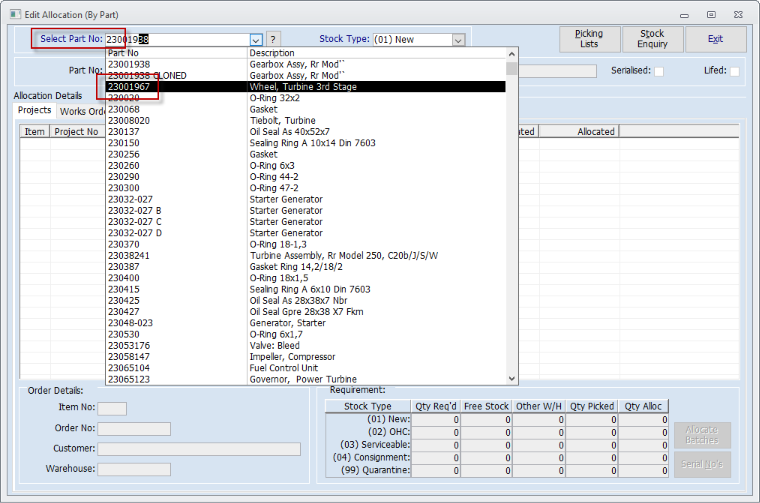The height and width of the screenshot is (503, 760).
Task: Click the Free Stock column header
Action: click(x=486, y=406)
